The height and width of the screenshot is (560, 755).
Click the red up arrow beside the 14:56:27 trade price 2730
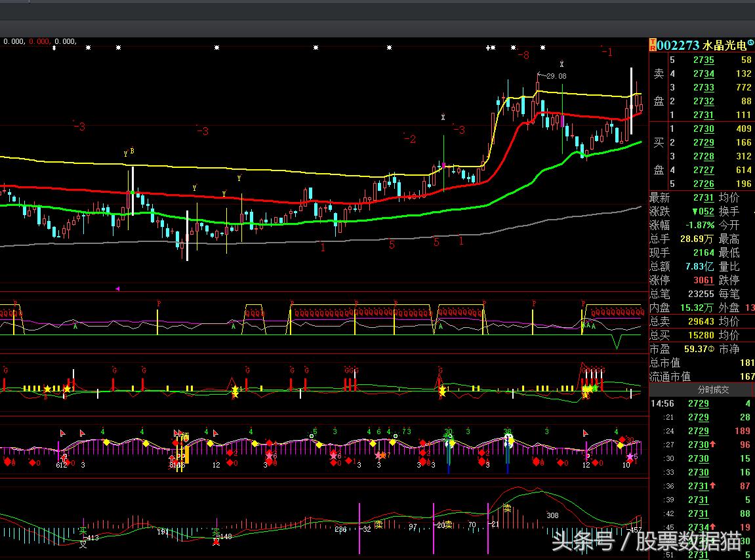tap(712, 445)
